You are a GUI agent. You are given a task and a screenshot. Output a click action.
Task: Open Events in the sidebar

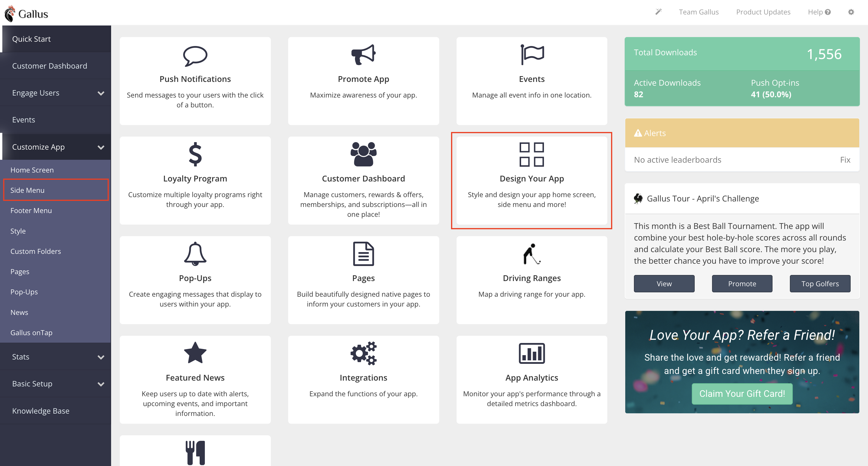coord(56,120)
